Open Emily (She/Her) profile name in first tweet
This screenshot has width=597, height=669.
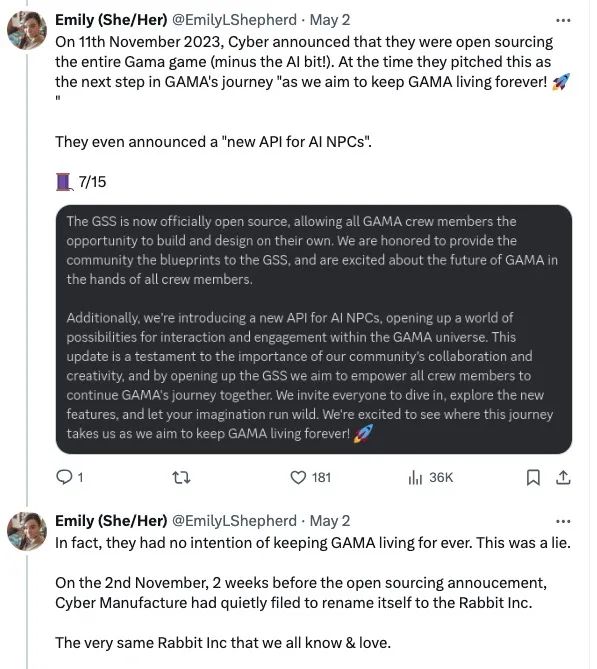pos(111,20)
